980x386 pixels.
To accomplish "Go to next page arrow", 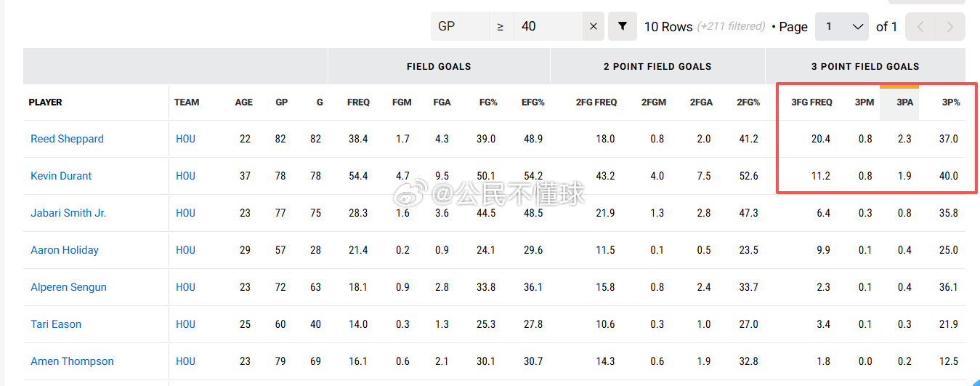I will (x=950, y=26).
